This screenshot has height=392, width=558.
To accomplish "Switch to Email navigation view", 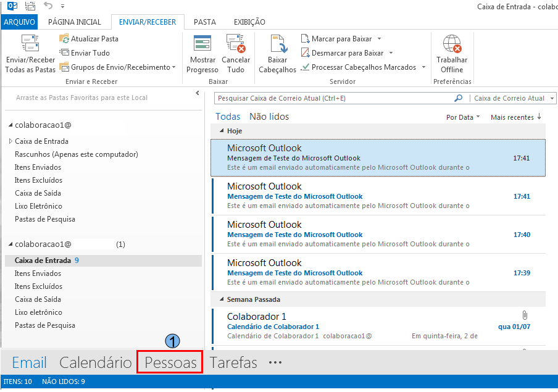I will coord(29,362).
